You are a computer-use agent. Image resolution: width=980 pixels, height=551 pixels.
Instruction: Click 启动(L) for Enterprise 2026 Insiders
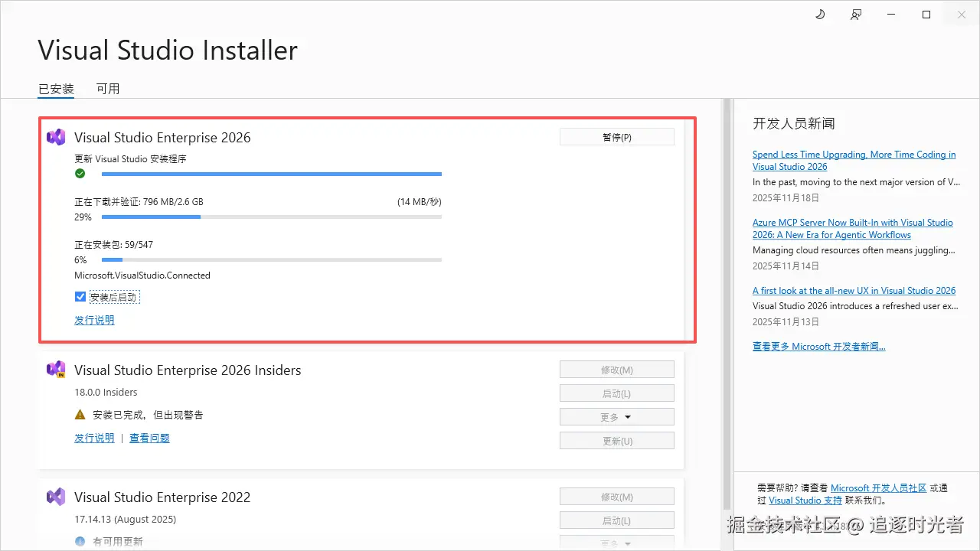(617, 393)
